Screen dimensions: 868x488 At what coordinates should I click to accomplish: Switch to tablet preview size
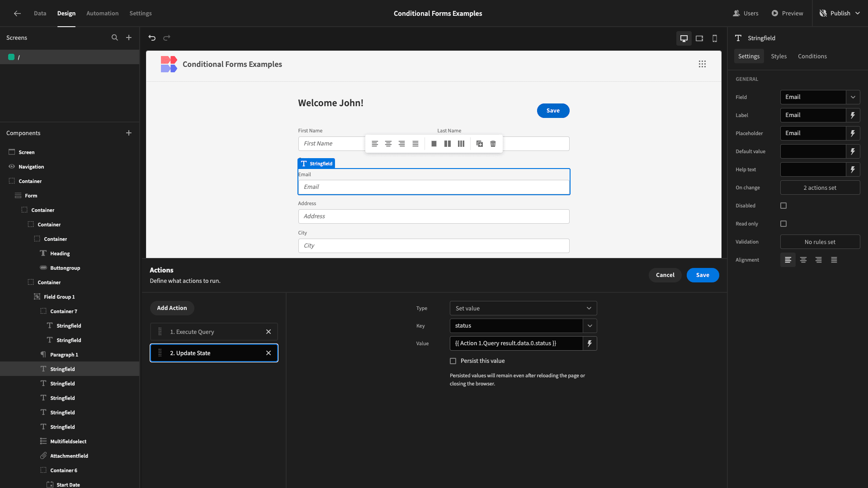click(699, 38)
